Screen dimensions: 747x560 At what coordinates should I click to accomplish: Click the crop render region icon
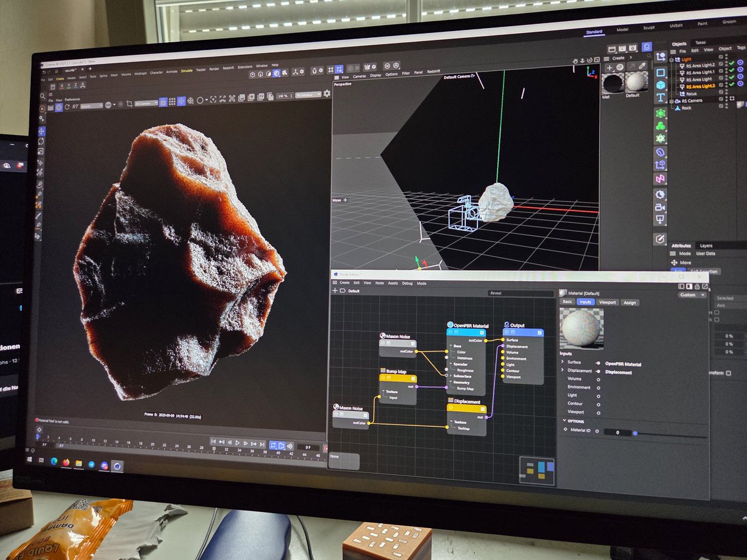(129, 104)
